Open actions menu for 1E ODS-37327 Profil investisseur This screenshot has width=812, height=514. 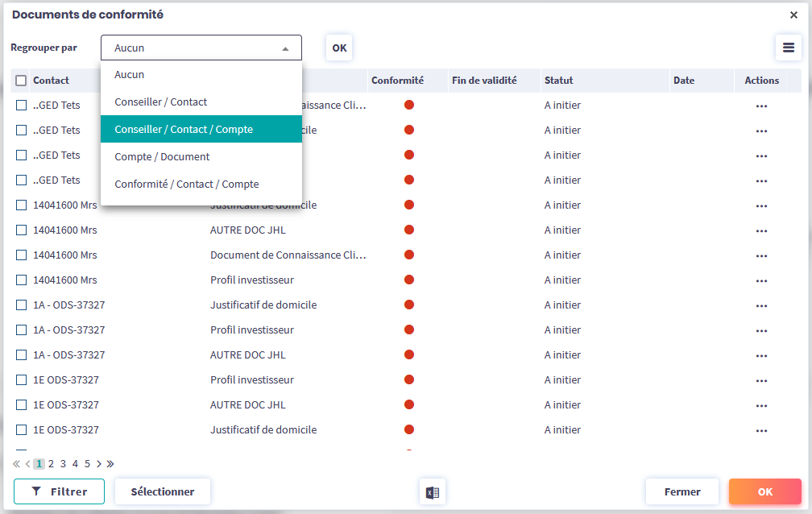point(761,380)
